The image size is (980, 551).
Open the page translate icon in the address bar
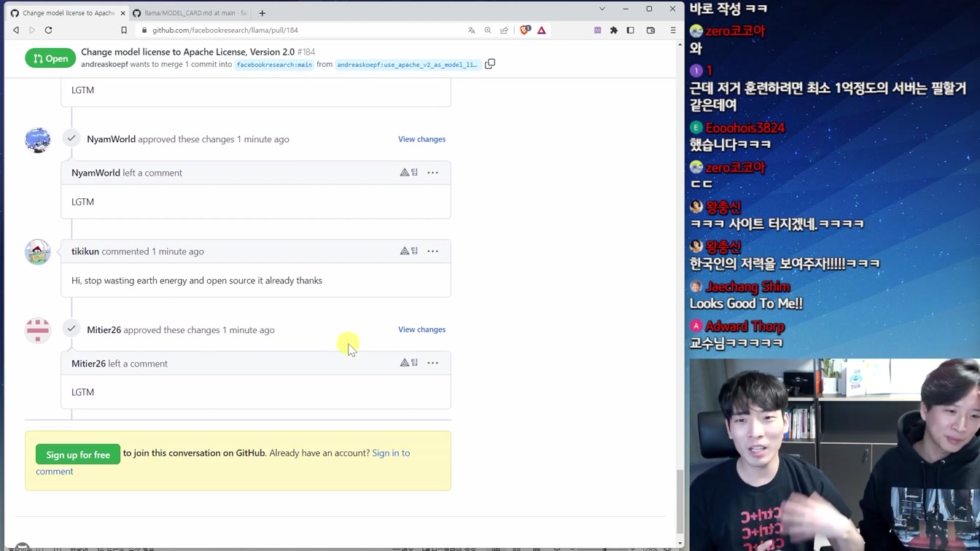coord(472,30)
